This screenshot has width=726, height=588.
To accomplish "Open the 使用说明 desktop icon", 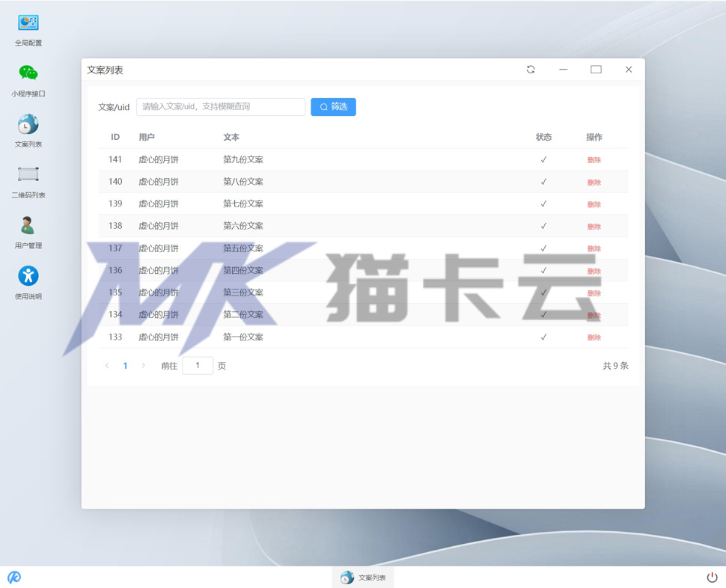I will click(28, 283).
